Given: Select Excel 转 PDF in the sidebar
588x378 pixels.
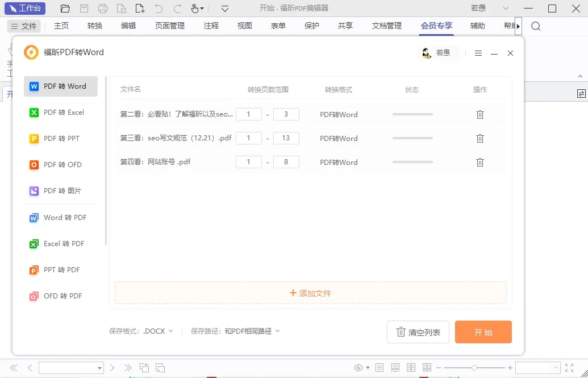Looking at the screenshot, I should (x=61, y=244).
